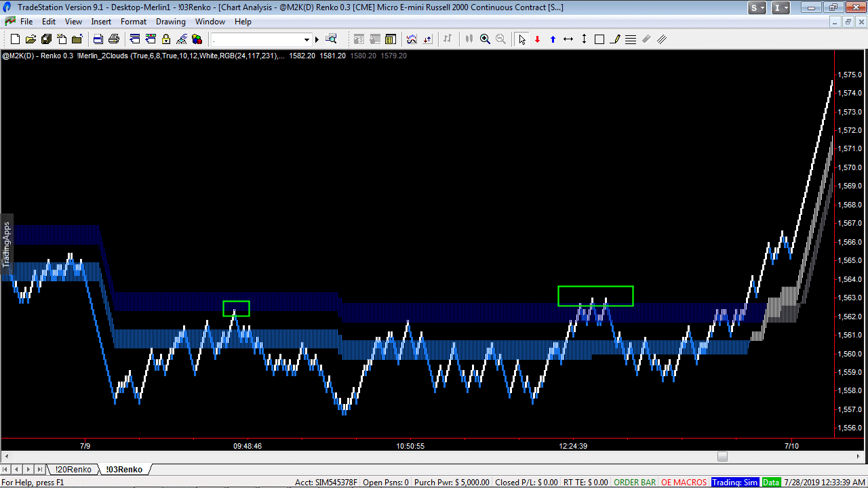
Task: Click the Printer toolbar icon
Action: click(114, 39)
